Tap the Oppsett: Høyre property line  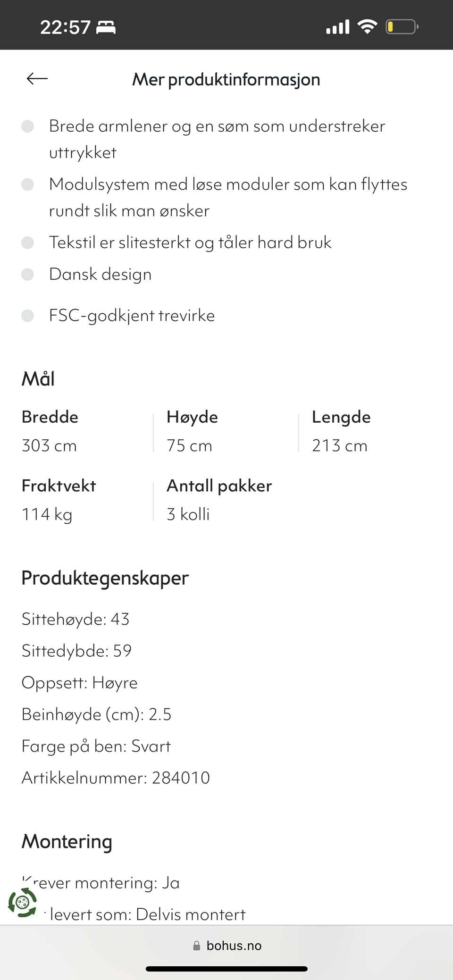[x=79, y=682]
